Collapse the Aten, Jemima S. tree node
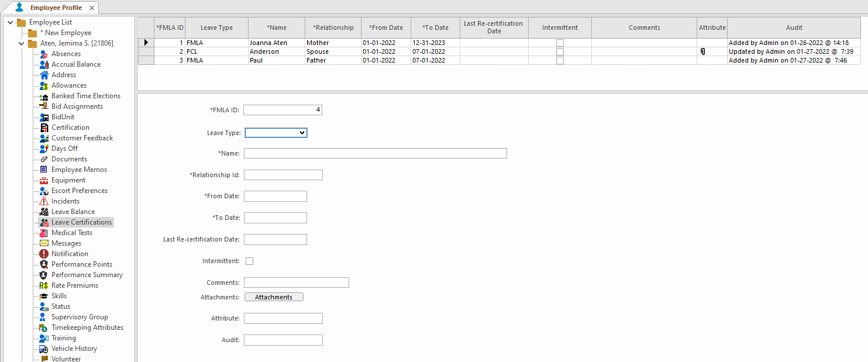 click(x=22, y=43)
